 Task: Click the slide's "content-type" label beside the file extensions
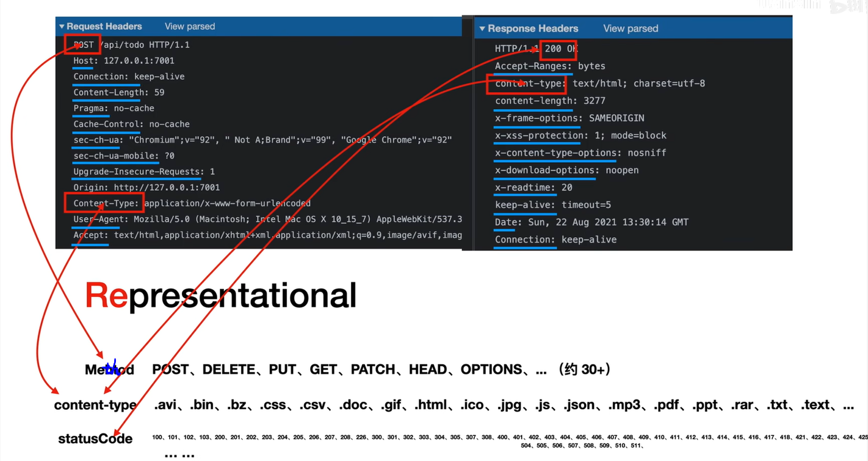coord(95,405)
